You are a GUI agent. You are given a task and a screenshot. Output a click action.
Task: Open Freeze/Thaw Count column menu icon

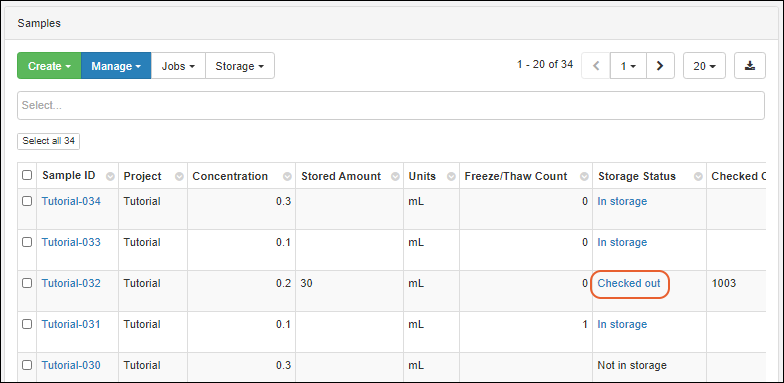(x=584, y=176)
